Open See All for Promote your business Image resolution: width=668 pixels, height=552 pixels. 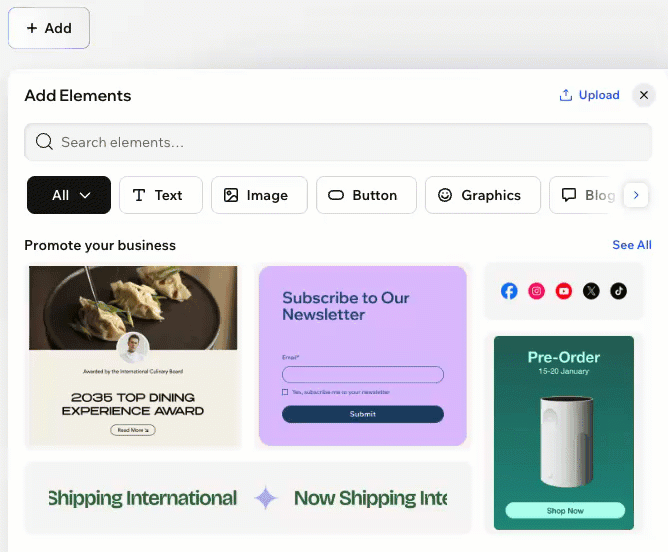click(x=632, y=245)
